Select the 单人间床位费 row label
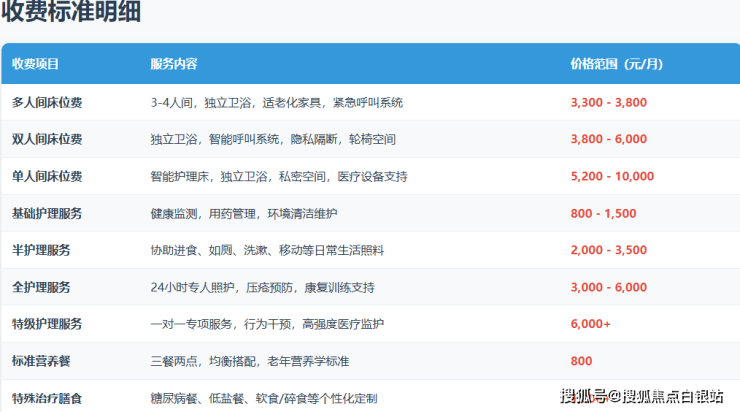The width and height of the screenshot is (740, 412). click(x=47, y=176)
